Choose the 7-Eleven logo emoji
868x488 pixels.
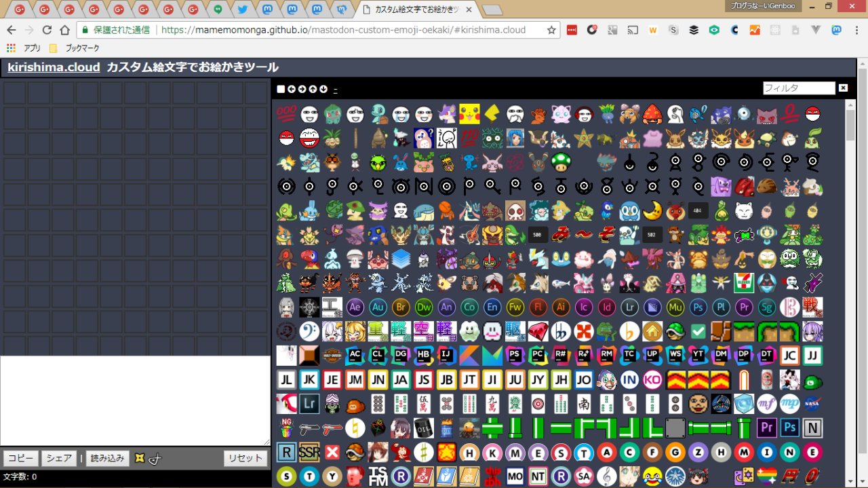744,283
